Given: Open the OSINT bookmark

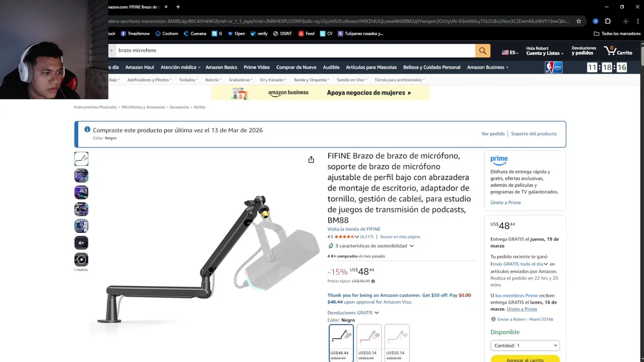Looking at the screenshot, I should (282, 34).
